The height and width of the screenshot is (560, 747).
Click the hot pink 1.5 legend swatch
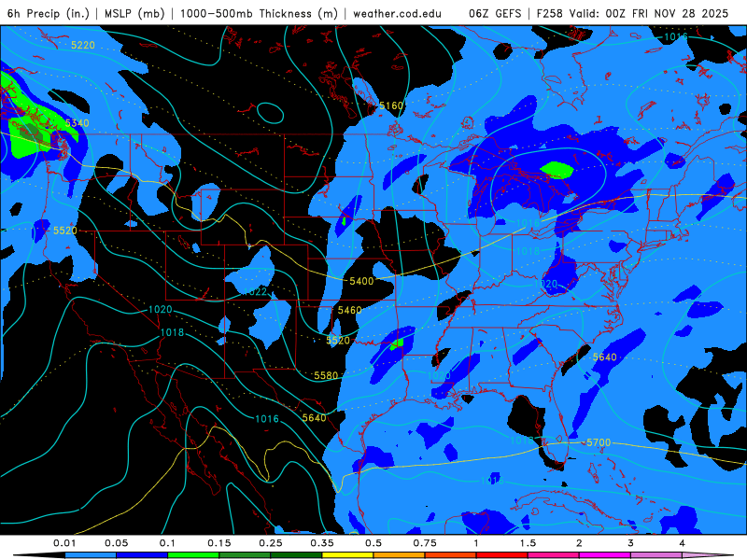(554, 555)
